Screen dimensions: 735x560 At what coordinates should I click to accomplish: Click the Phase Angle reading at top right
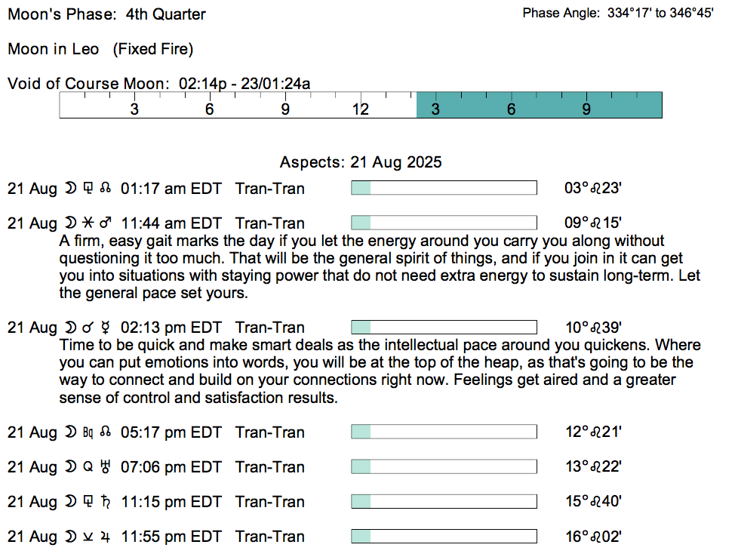pyautogui.click(x=617, y=14)
